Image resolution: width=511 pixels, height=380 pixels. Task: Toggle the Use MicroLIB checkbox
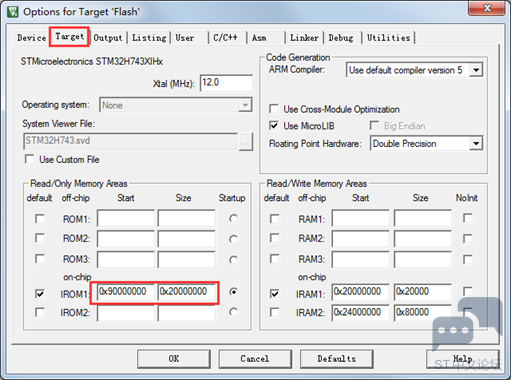(x=274, y=126)
